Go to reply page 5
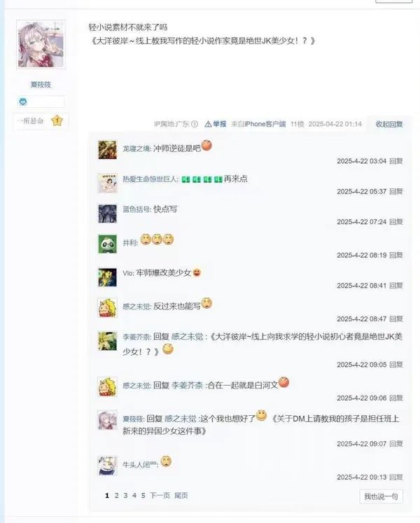 (143, 495)
